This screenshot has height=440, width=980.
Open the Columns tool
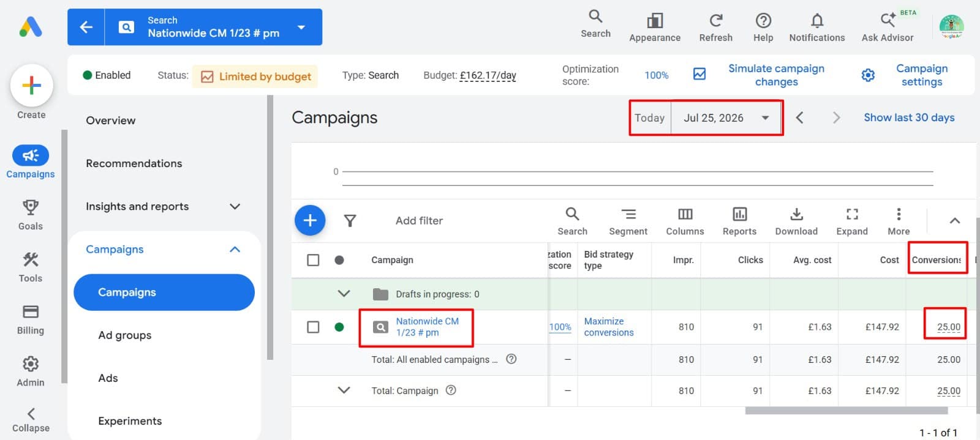pos(685,221)
